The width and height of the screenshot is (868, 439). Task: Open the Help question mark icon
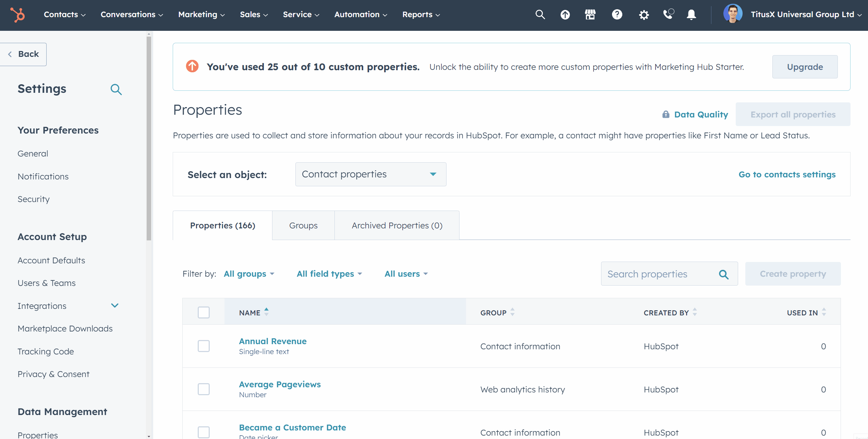coord(617,15)
